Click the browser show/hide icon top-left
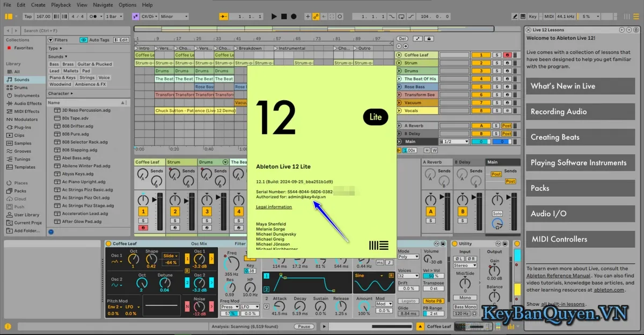This screenshot has height=335, width=644. click(x=9, y=17)
